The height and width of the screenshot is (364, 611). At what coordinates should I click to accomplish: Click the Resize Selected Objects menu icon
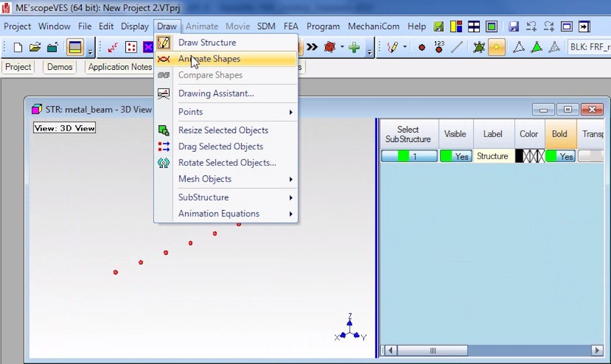163,130
